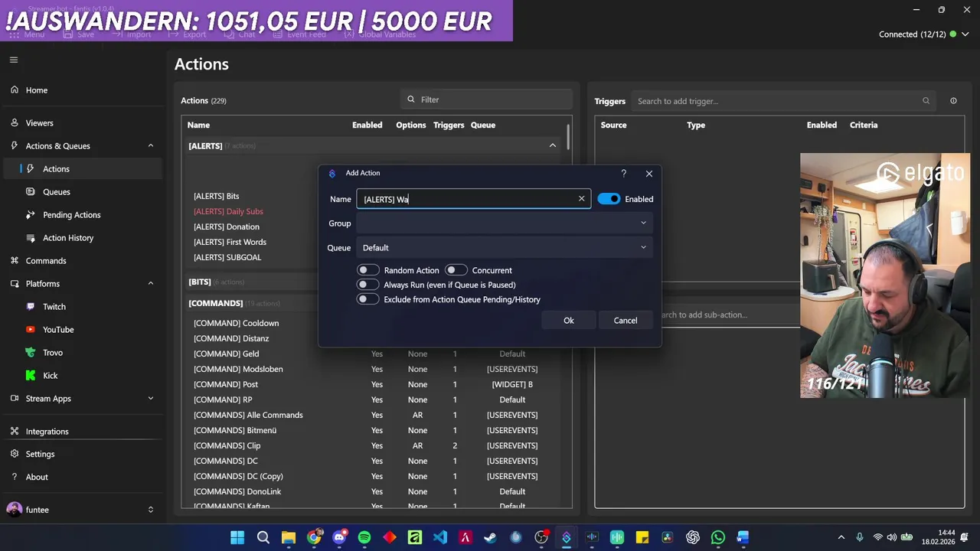980x551 pixels.
Task: Open the Trovo platform icon
Action: pos(30,352)
